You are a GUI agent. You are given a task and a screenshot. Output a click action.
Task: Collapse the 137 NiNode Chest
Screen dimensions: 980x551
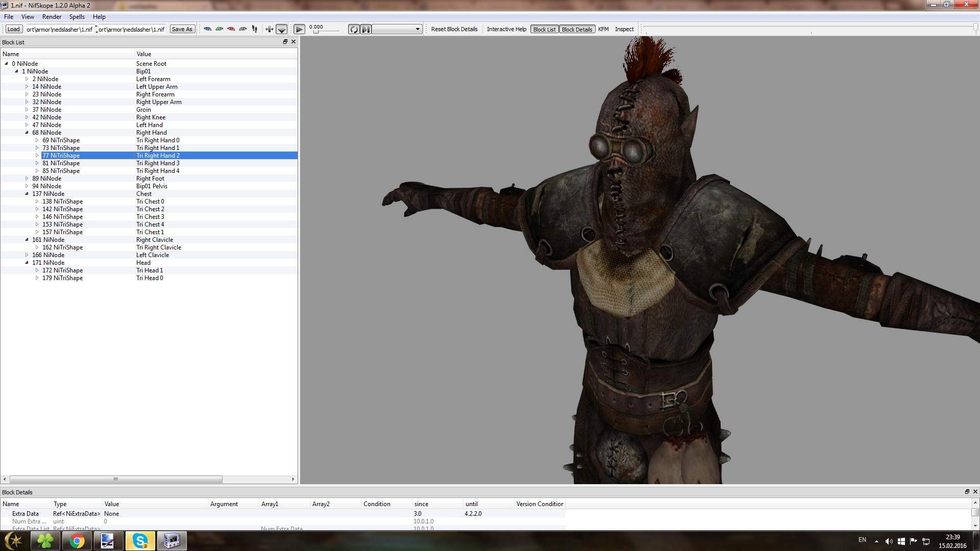(27, 194)
